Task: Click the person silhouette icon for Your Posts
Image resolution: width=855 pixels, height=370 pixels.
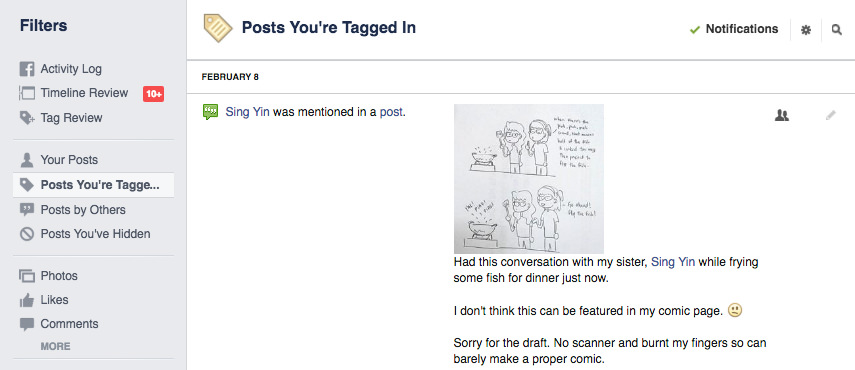Action: coord(27,160)
